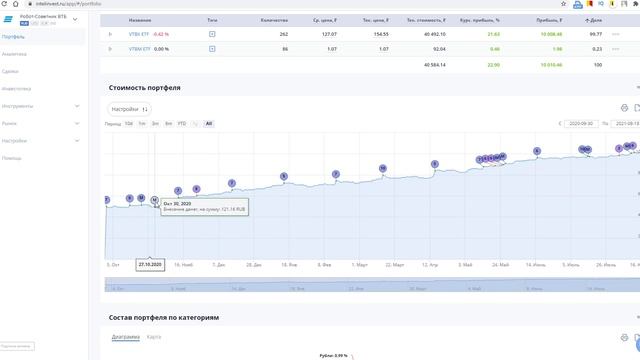Sort table by Название column
Screen dimensions: 640x360
pos(140,20)
